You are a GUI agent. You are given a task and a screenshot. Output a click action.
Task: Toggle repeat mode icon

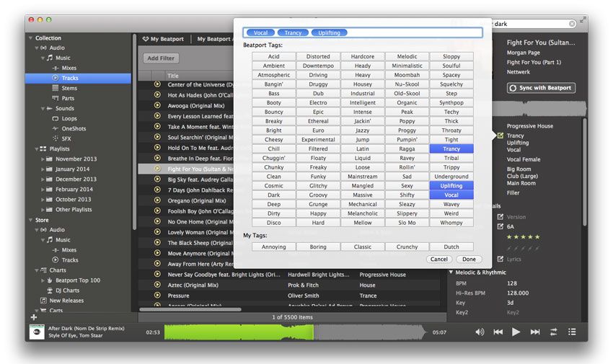pos(554,332)
